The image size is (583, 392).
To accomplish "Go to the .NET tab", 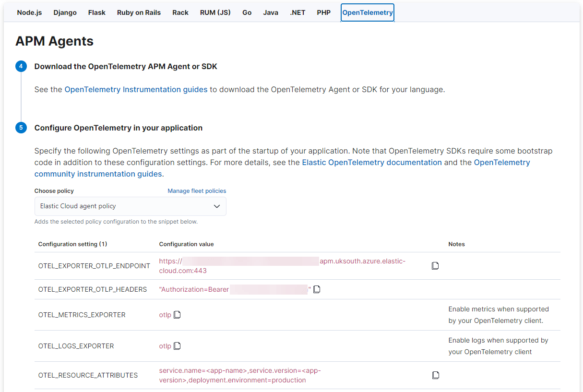I will tap(297, 12).
